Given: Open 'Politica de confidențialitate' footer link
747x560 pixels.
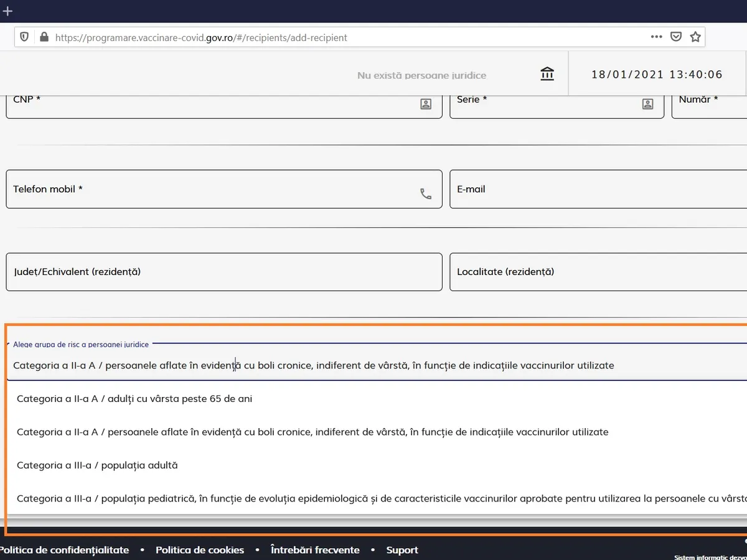Looking at the screenshot, I should click(x=64, y=550).
